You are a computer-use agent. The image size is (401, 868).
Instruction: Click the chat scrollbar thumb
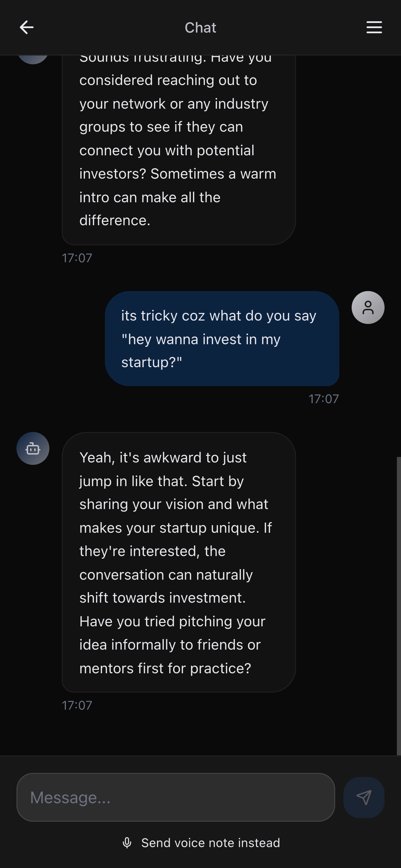399,603
